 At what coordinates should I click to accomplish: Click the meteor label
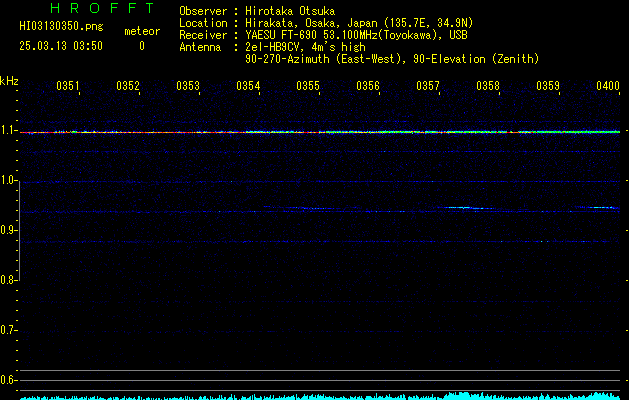click(x=142, y=31)
